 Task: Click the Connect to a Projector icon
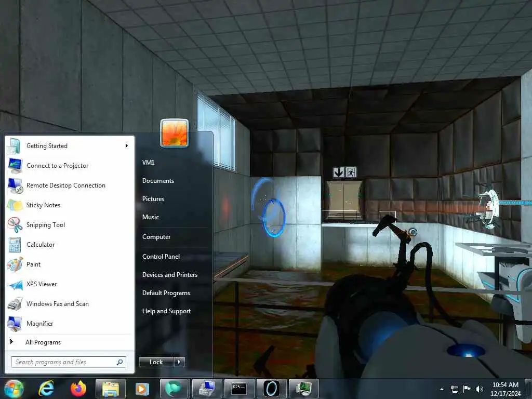coord(15,166)
